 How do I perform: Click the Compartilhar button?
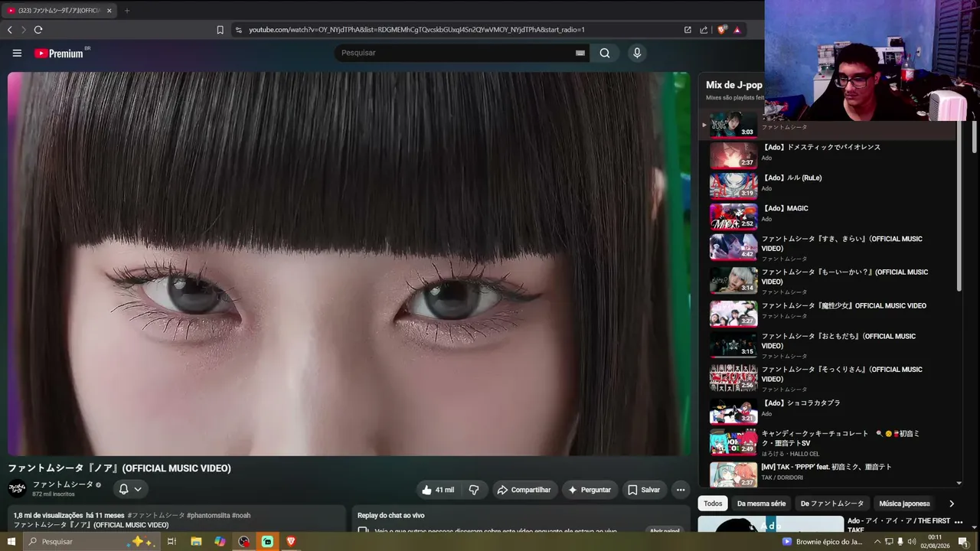coord(523,490)
